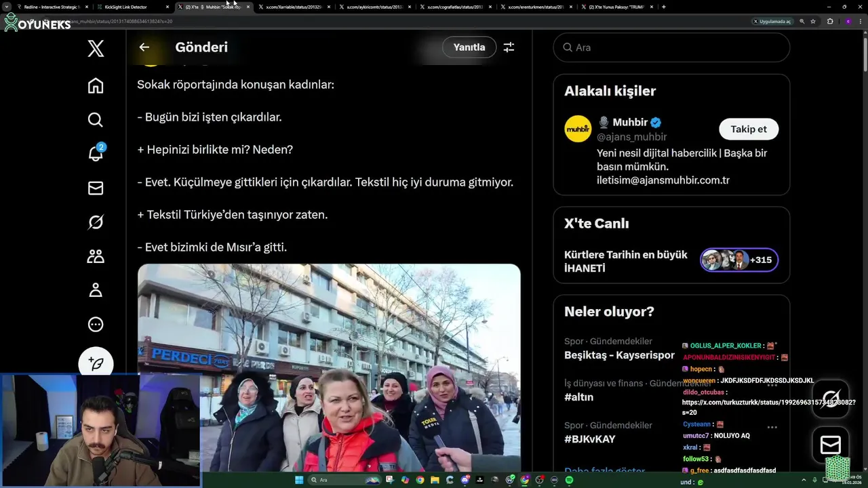
Task: Go back using the Gönderi arrow
Action: (144, 47)
